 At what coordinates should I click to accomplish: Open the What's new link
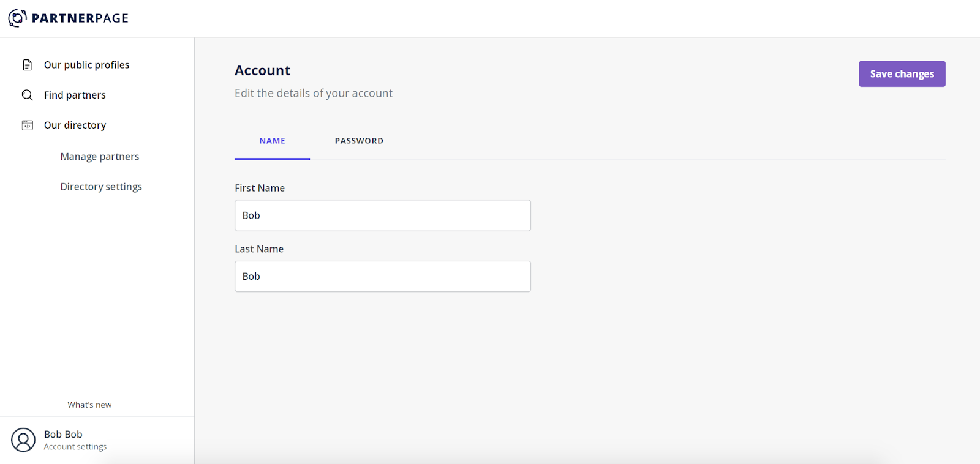[x=89, y=405]
